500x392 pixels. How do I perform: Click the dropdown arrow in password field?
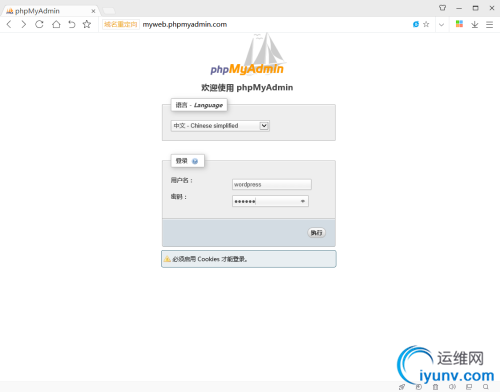(303, 201)
